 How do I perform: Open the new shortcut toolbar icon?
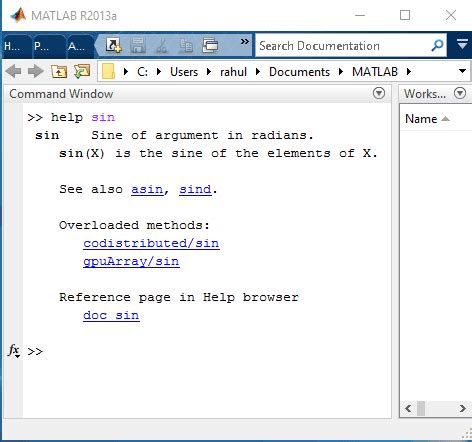tap(114, 45)
